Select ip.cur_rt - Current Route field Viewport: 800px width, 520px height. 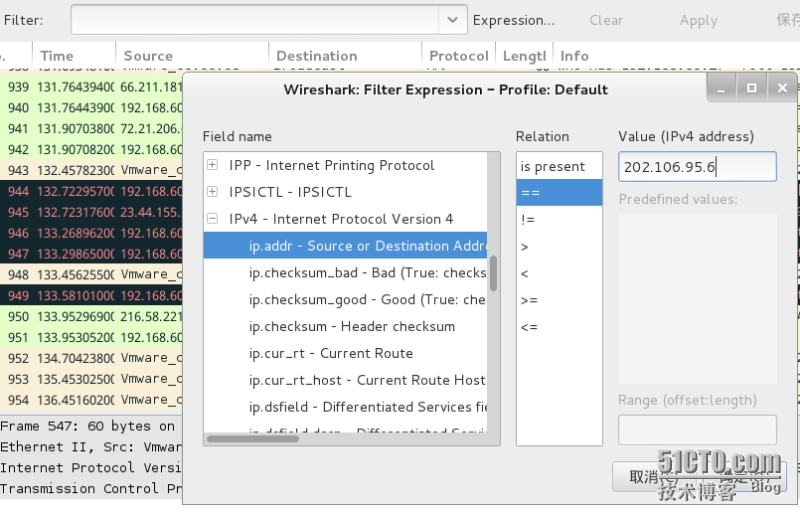(x=345, y=353)
